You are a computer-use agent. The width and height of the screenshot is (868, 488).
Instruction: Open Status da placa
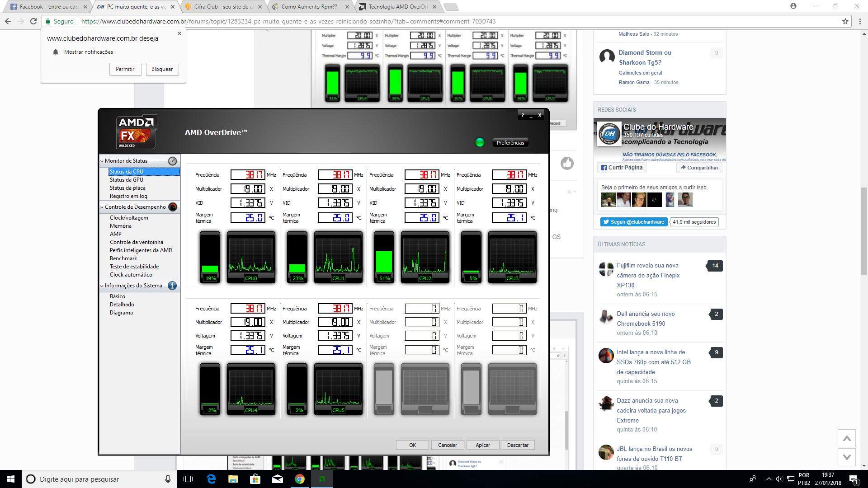[127, 188]
